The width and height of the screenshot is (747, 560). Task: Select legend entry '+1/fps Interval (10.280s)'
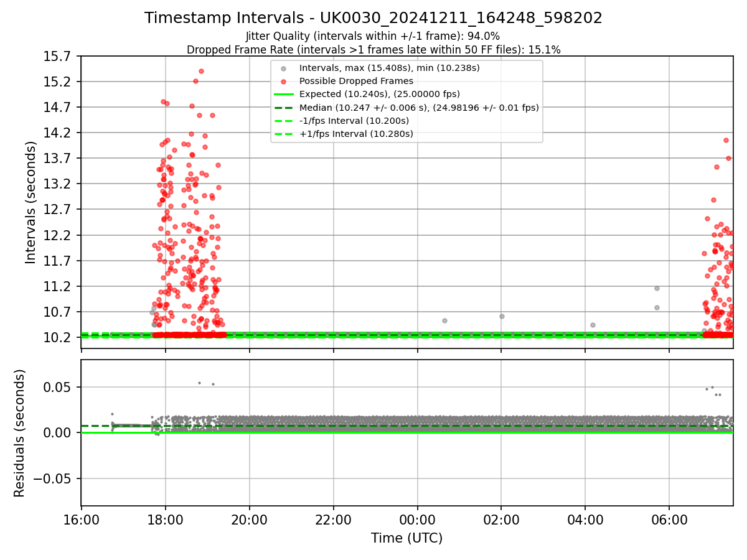[x=356, y=134]
